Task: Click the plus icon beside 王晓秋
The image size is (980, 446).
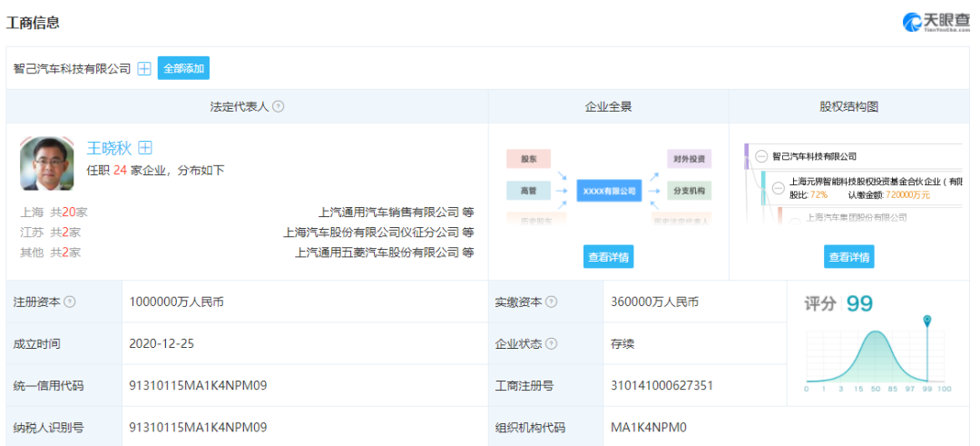Action: [145, 148]
